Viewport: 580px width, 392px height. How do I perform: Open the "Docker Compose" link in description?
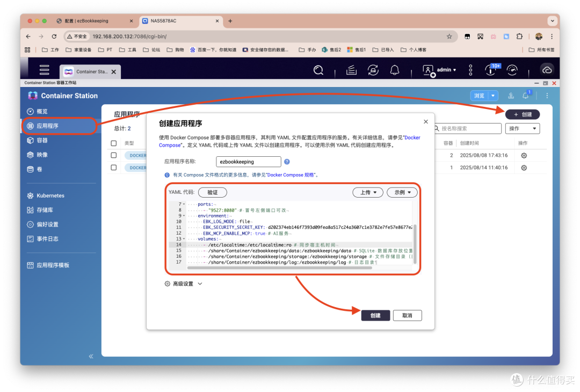click(412, 137)
